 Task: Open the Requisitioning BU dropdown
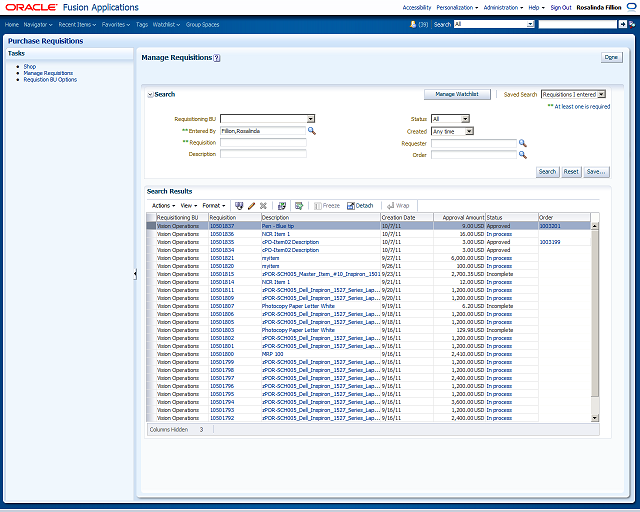click(x=311, y=119)
